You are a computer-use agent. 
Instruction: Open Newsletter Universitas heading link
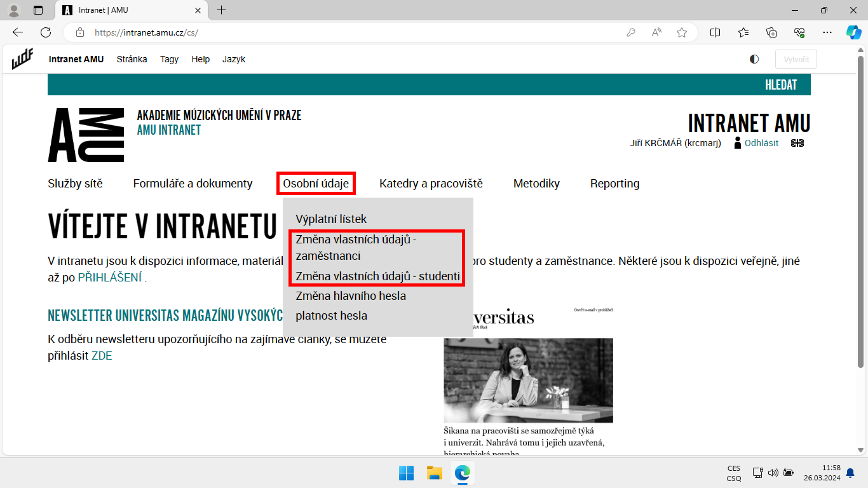tap(165, 316)
